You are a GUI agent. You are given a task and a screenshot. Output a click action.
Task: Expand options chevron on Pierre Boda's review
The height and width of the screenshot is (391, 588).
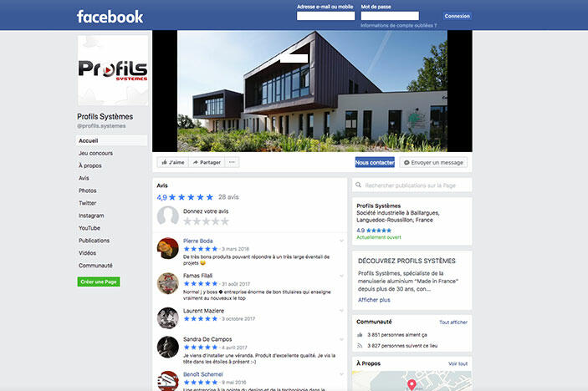(341, 241)
